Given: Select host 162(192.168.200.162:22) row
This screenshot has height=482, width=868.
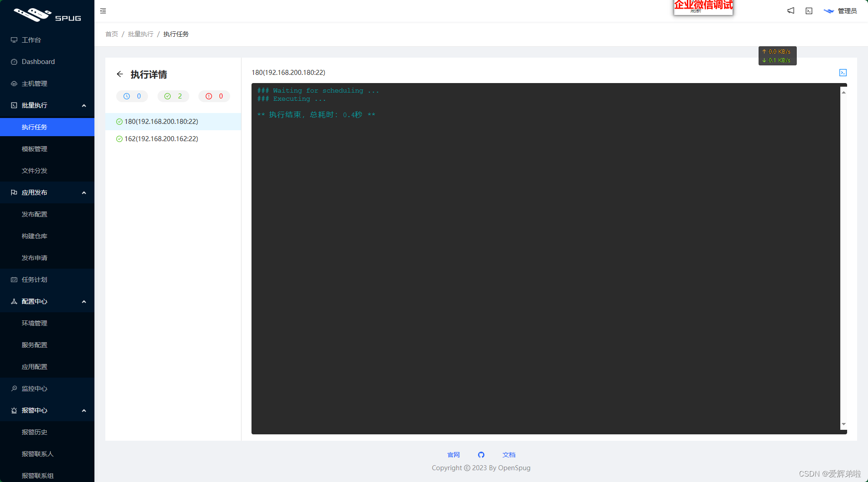Looking at the screenshot, I should [173, 139].
